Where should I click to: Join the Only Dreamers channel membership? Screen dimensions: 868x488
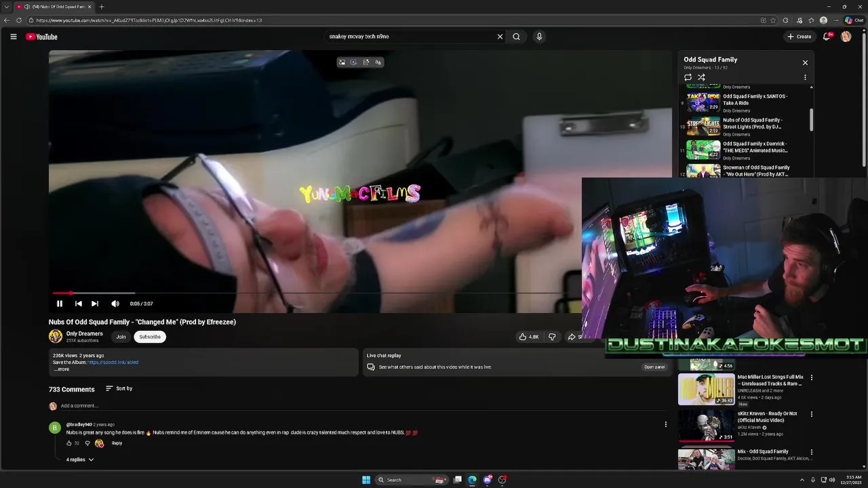click(121, 337)
